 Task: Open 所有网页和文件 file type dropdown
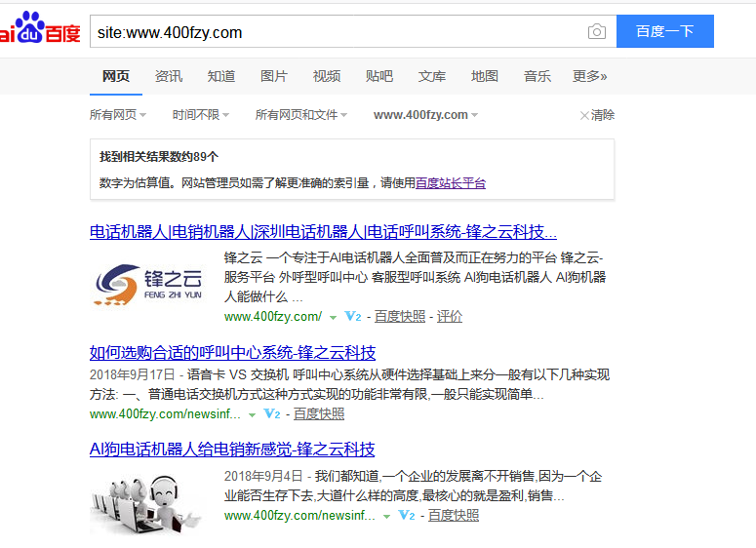tap(300, 115)
